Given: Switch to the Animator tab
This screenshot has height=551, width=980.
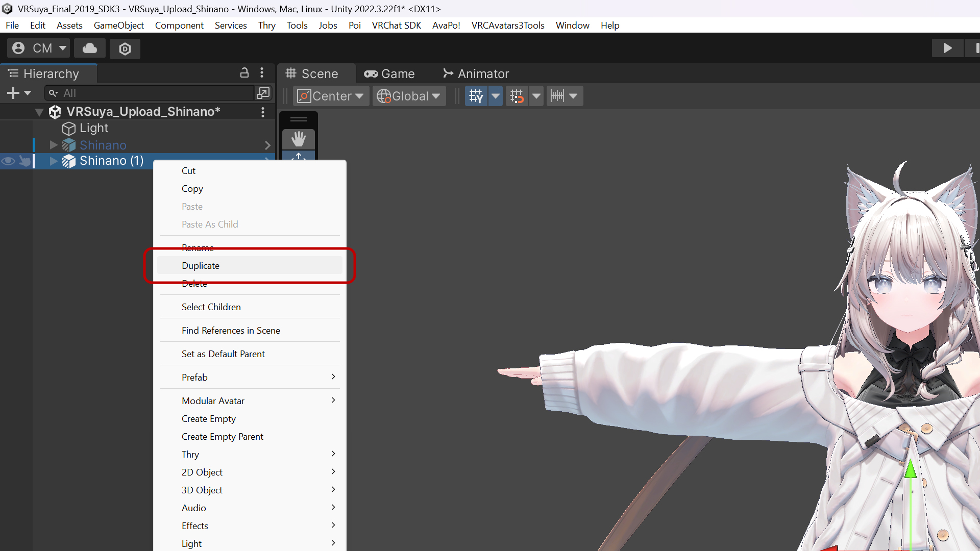Looking at the screenshot, I should 476,73.
